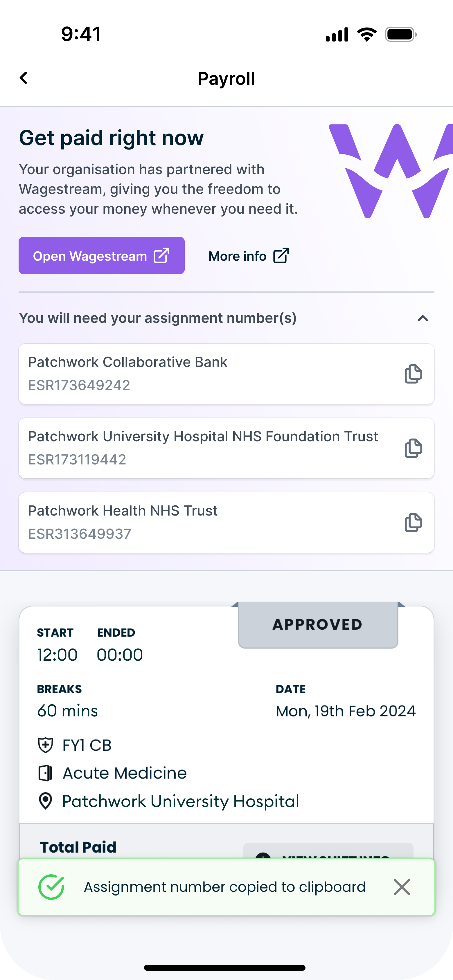Open Wagestream via the purple button
453x980 pixels.
pyautogui.click(x=102, y=256)
